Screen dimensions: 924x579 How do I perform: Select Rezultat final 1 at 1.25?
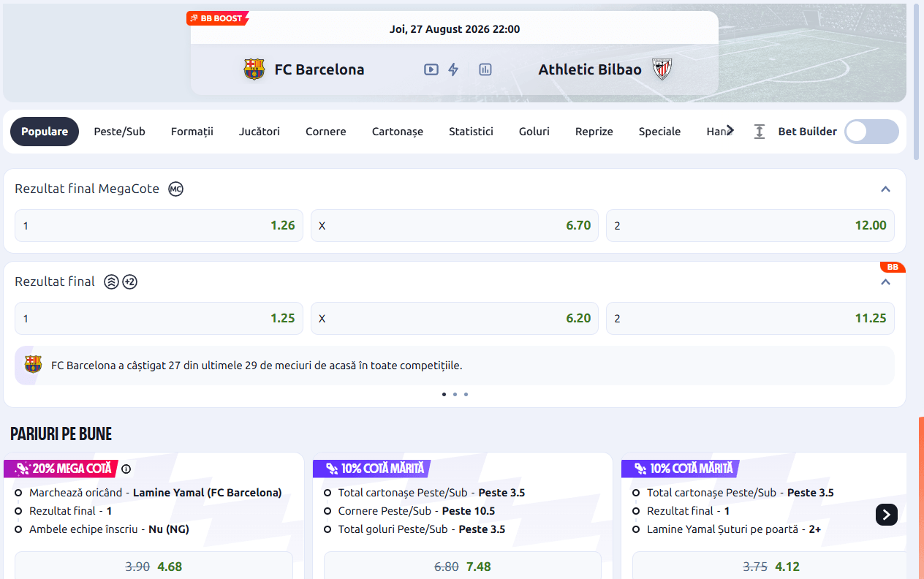click(159, 318)
